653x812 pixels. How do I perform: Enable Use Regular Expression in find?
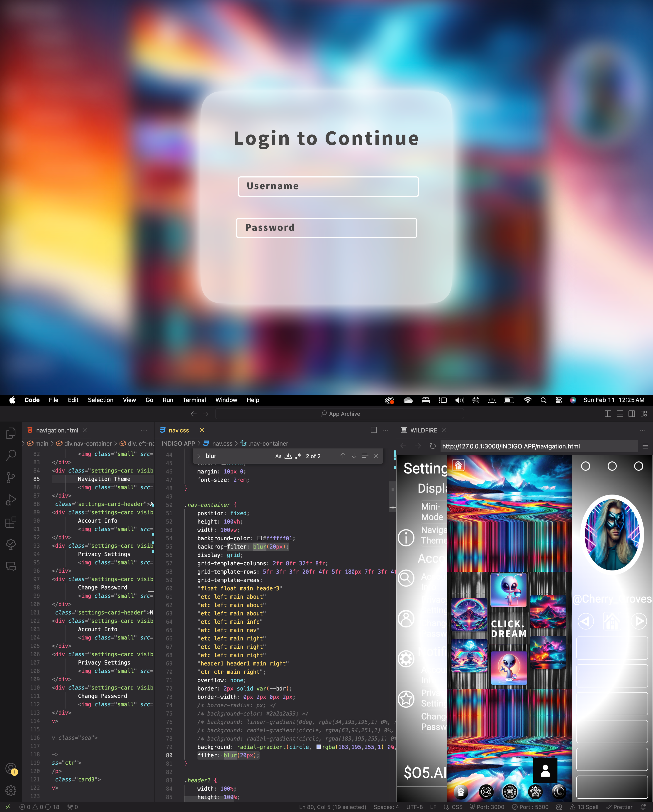coord(298,456)
